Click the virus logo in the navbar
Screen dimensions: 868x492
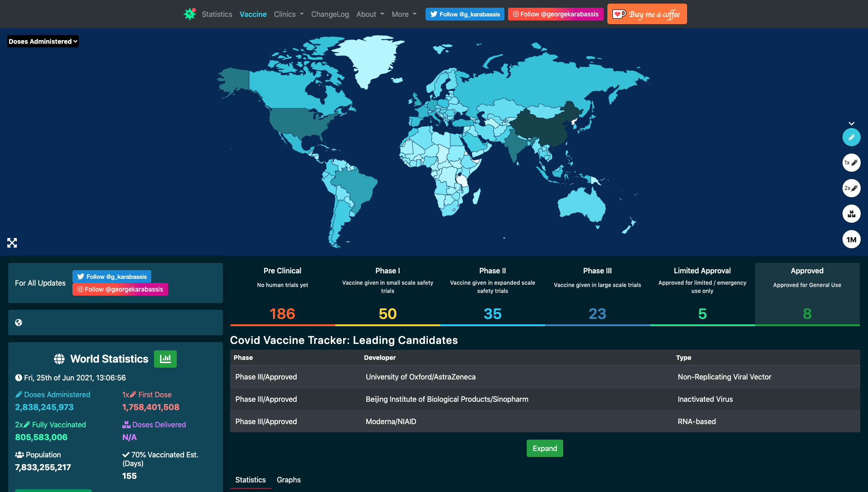(190, 14)
